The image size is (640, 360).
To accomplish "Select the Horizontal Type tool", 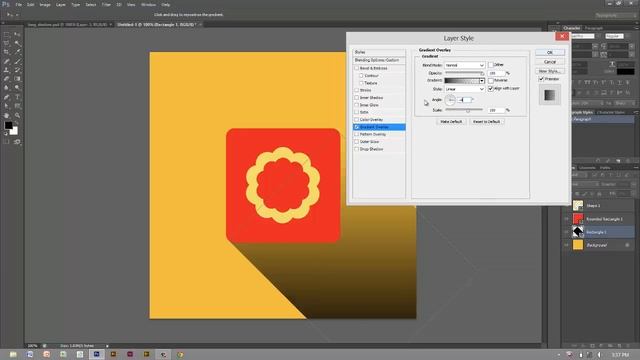I will point(17,97).
